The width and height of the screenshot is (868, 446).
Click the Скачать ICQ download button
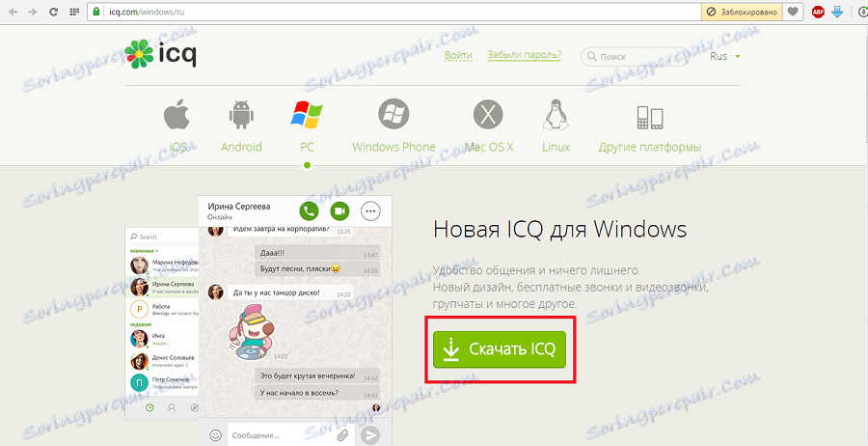pyautogui.click(x=500, y=349)
